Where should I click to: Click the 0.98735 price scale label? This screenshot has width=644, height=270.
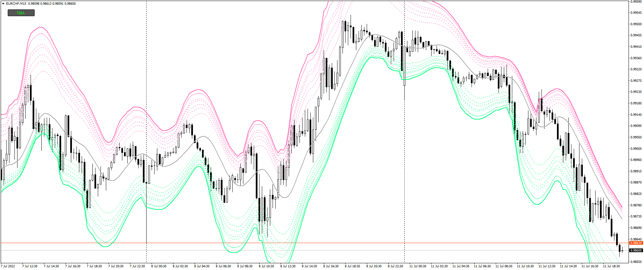click(636, 216)
